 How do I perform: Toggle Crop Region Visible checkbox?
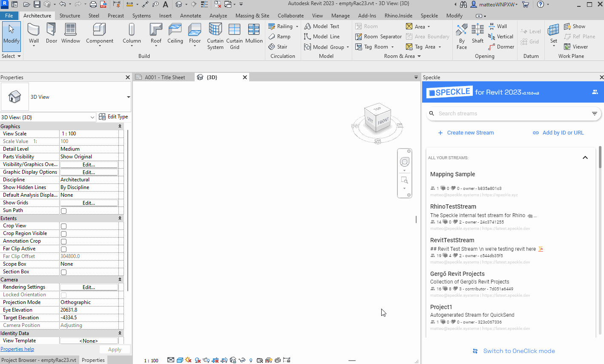[63, 234]
